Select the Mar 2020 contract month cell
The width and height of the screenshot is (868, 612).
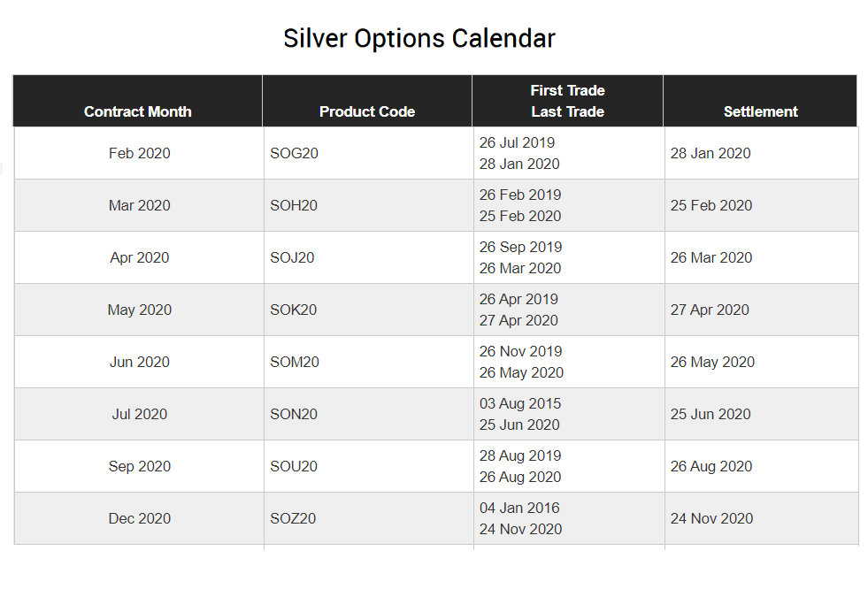(x=140, y=205)
